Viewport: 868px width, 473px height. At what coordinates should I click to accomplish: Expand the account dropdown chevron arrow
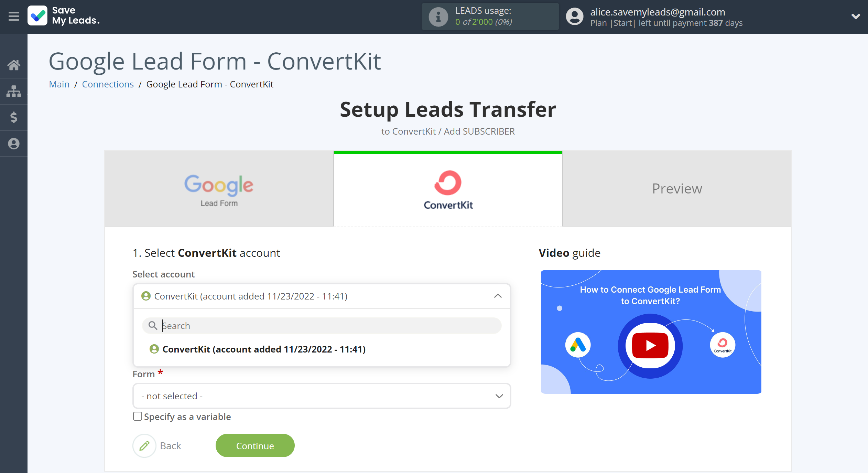click(498, 296)
